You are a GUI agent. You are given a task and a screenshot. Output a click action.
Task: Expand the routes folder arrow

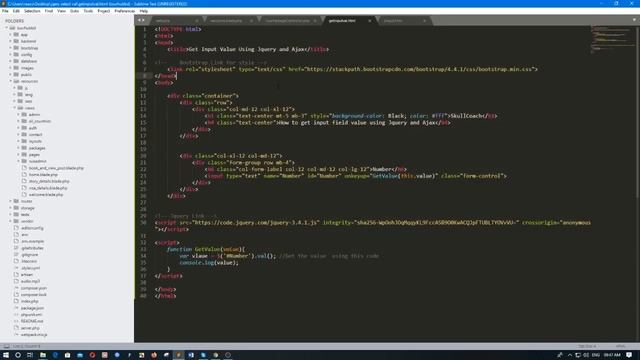pyautogui.click(x=11, y=201)
